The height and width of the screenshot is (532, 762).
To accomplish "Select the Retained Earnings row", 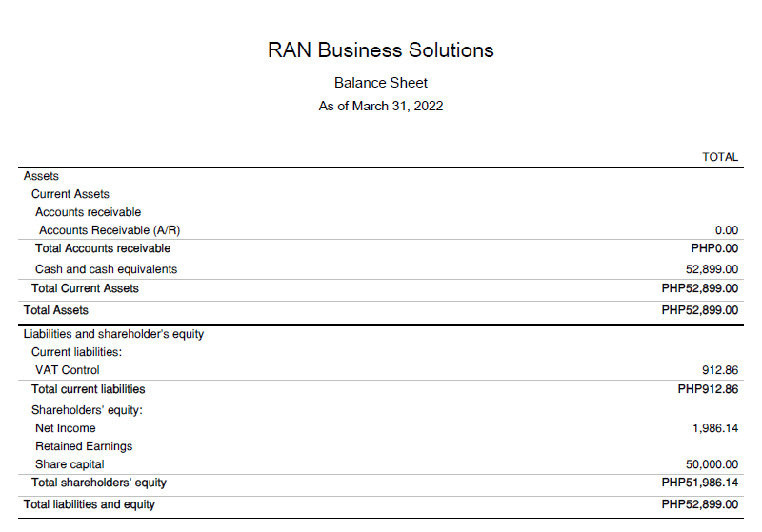I will [x=84, y=446].
